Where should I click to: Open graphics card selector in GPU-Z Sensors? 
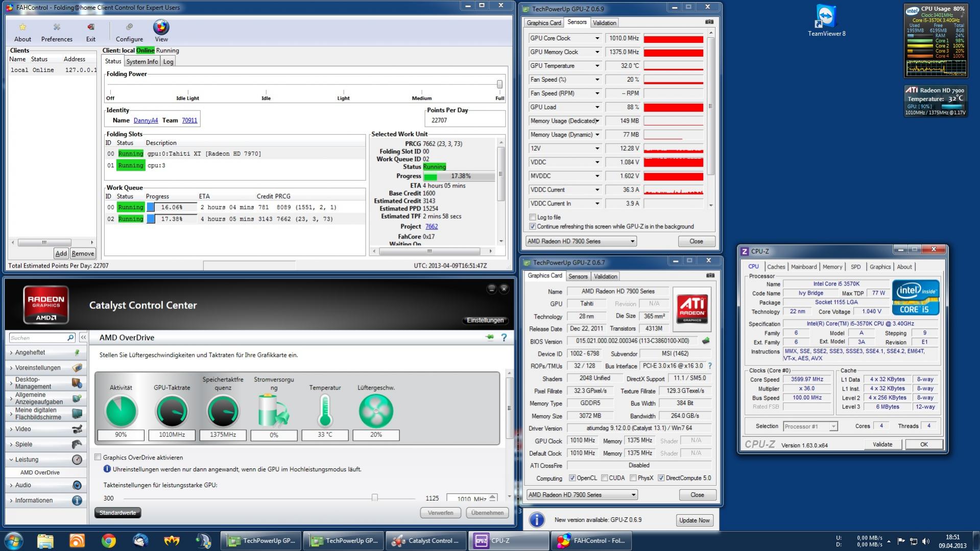pyautogui.click(x=581, y=241)
